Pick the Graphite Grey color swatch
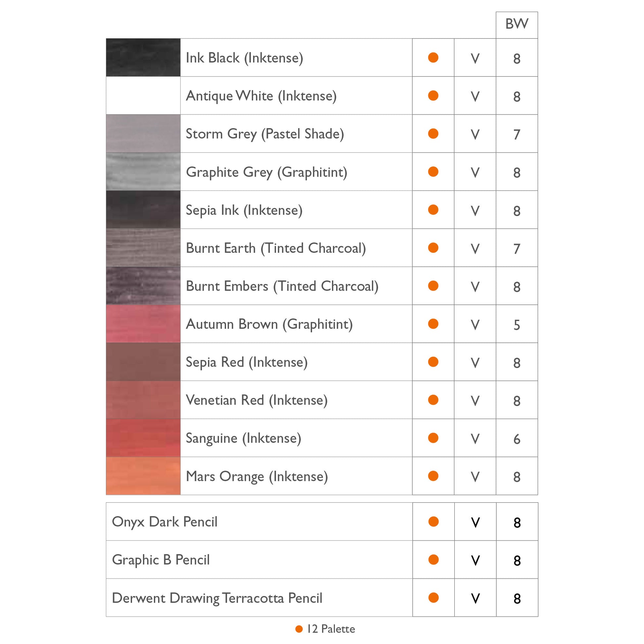 click(143, 172)
